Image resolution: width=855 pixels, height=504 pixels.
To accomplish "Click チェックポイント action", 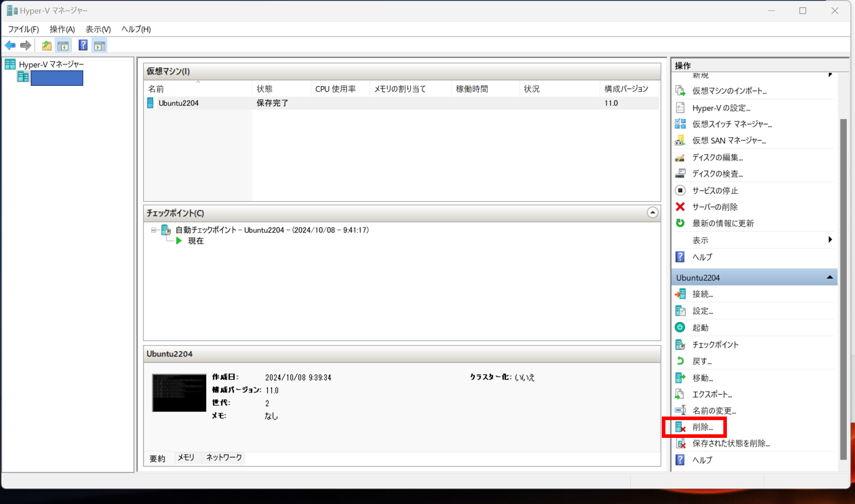I will point(715,345).
